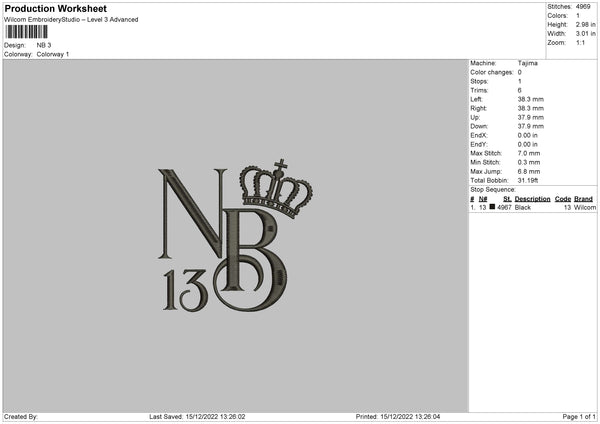The image size is (600, 424).
Task: Click the Wilcom EmbroideryStudio subtitle text
Action: (x=71, y=20)
